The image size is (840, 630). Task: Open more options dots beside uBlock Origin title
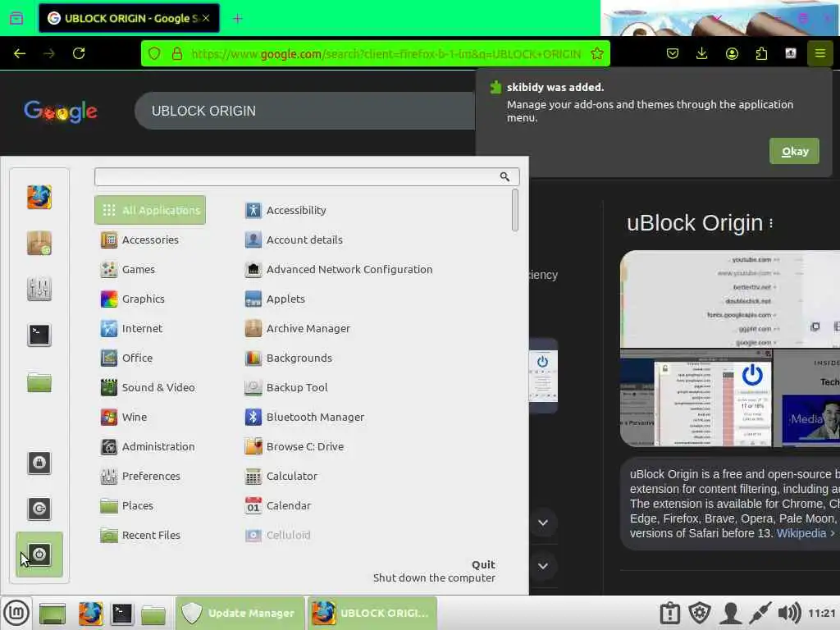[771, 223]
